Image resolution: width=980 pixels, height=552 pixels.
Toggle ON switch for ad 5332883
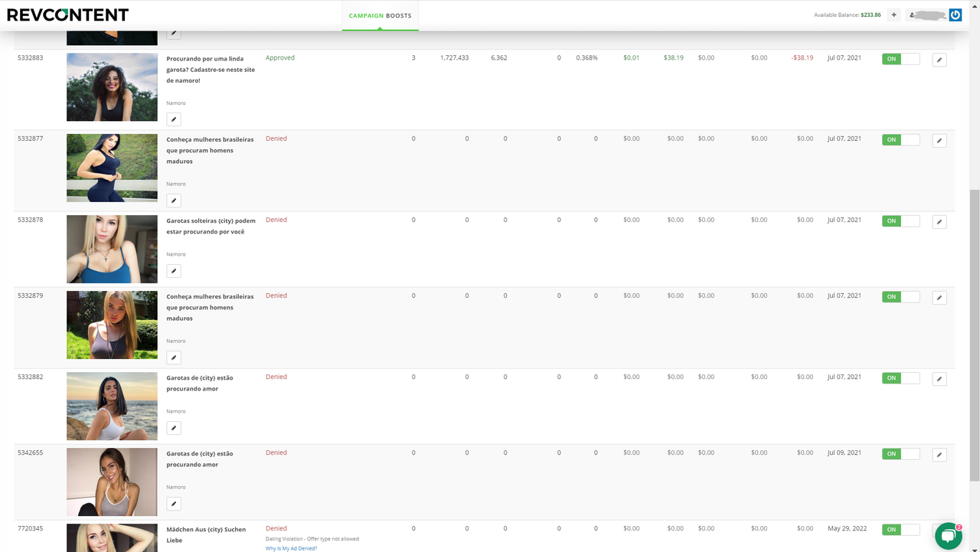[900, 59]
